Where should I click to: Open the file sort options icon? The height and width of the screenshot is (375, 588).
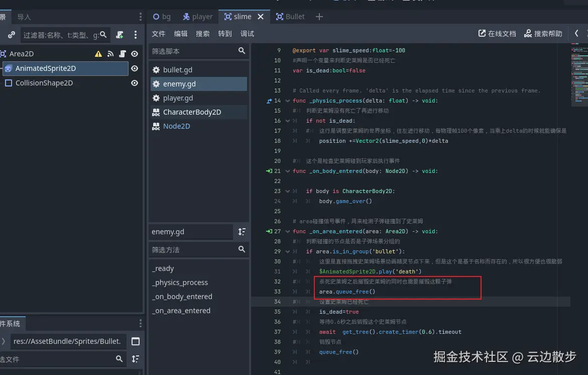click(136, 359)
